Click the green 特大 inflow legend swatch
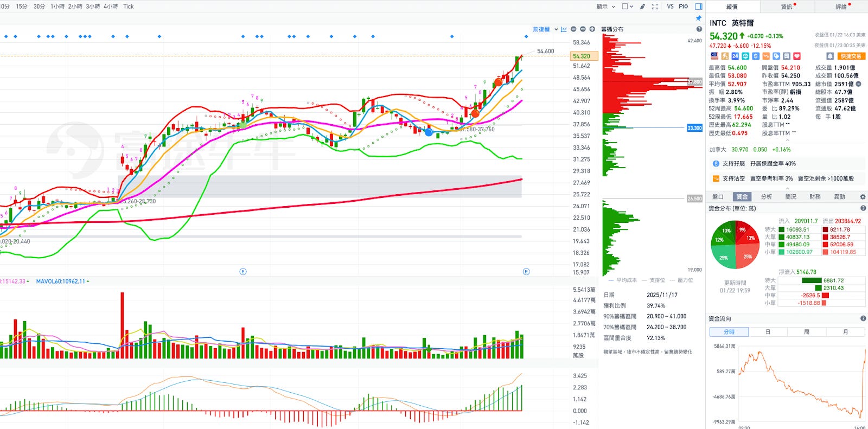 [x=782, y=230]
